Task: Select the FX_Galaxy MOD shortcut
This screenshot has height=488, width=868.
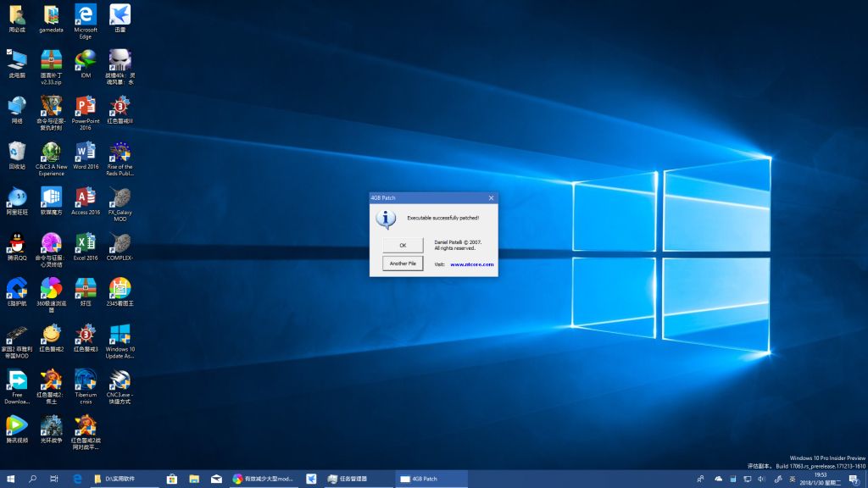Action: pos(120,204)
